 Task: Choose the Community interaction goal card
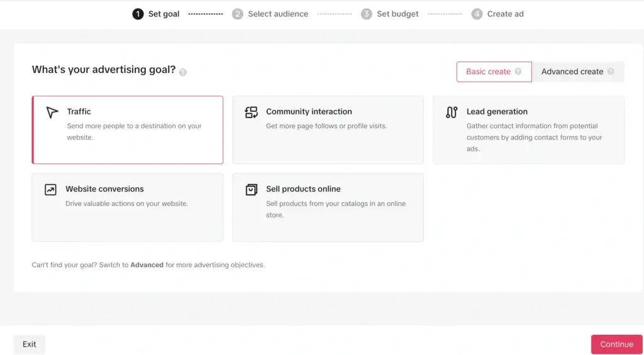click(x=328, y=130)
